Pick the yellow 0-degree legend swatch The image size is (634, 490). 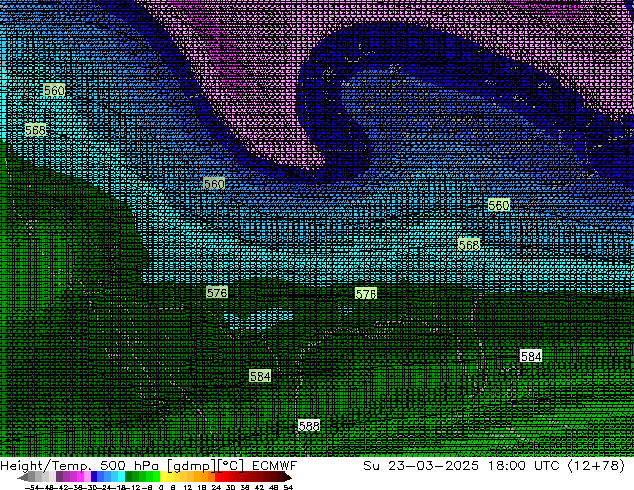pos(163,476)
